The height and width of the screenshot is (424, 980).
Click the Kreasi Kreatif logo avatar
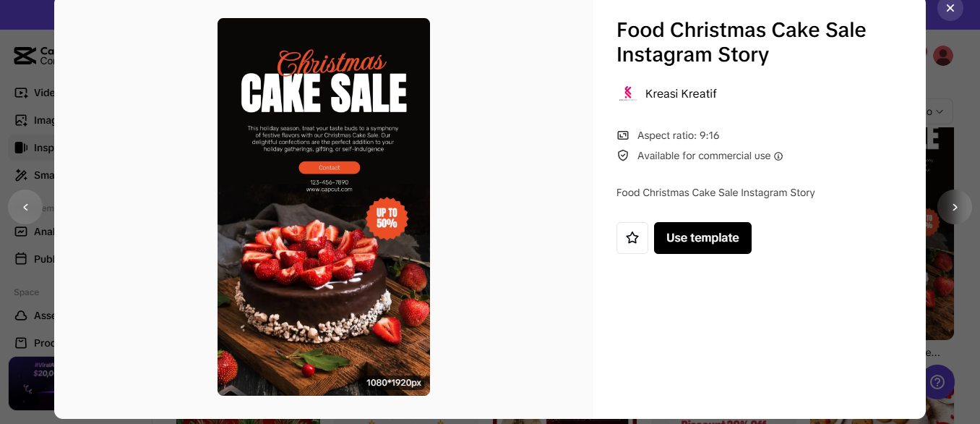627,93
